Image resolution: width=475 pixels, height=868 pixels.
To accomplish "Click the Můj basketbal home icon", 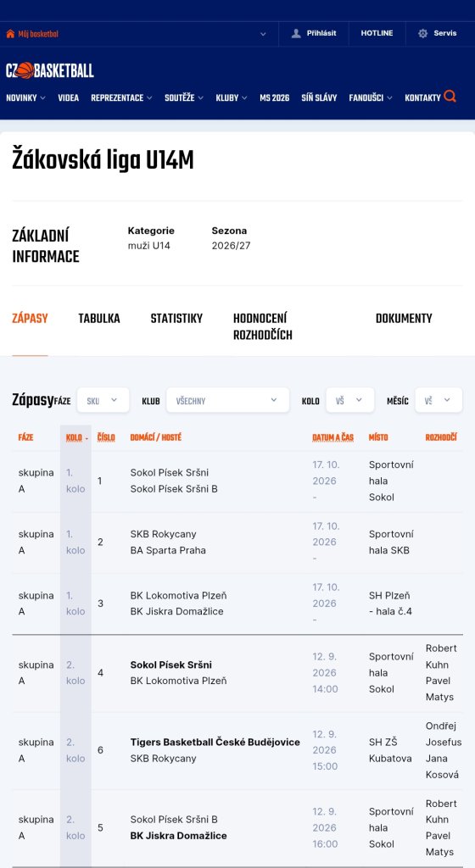I will coord(10,34).
